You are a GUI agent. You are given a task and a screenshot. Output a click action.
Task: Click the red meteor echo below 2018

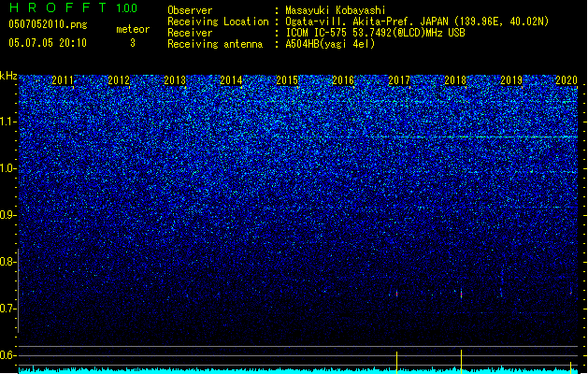click(x=461, y=295)
